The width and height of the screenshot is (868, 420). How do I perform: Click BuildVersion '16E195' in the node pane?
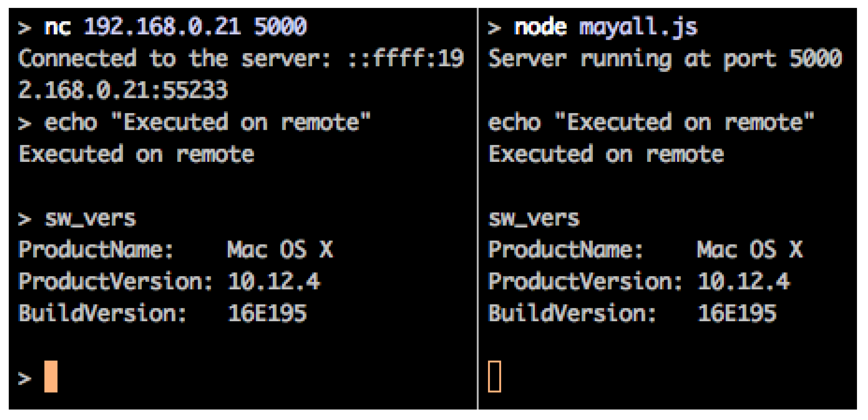(x=737, y=313)
